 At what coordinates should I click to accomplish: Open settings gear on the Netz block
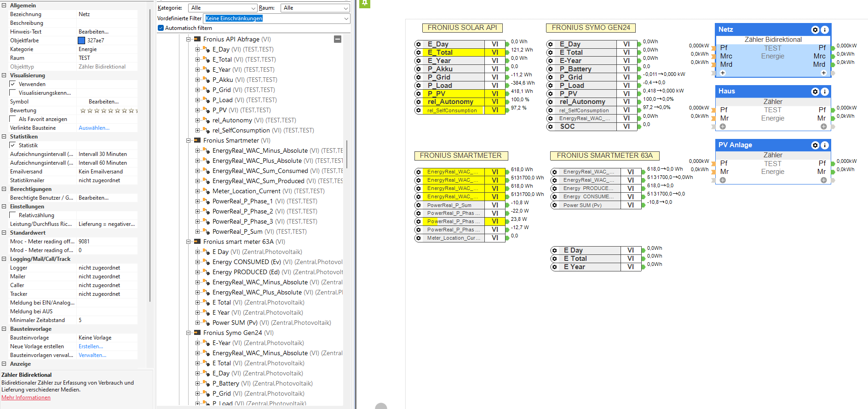(815, 29)
